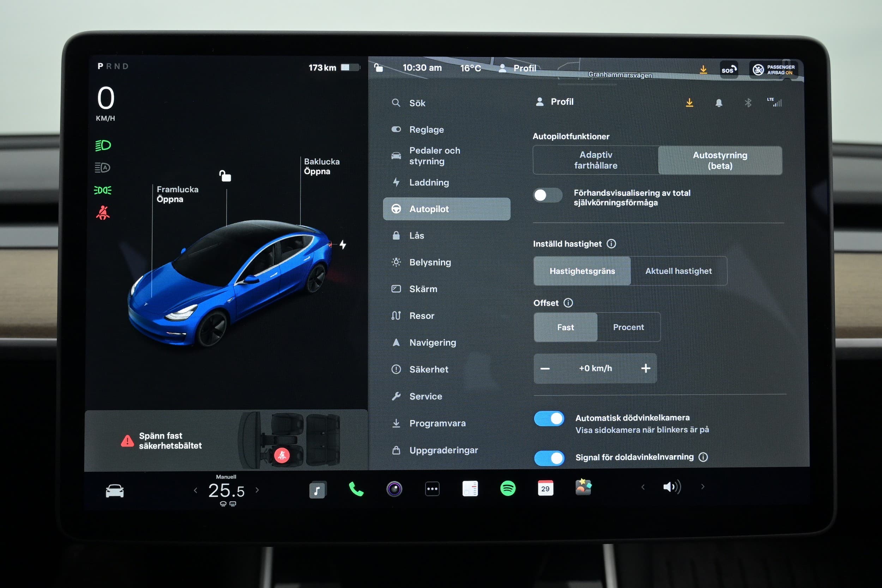Tap the SOS emergency icon

[x=729, y=70]
